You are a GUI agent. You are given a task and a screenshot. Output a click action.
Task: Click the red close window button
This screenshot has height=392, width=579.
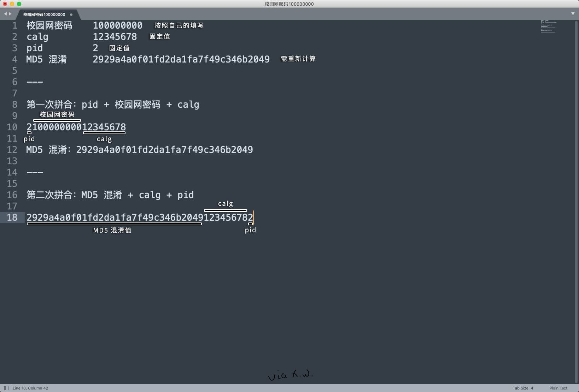(5, 4)
